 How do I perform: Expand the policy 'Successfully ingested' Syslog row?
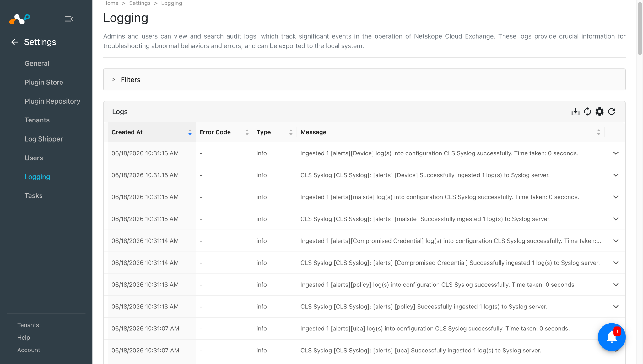click(616, 307)
